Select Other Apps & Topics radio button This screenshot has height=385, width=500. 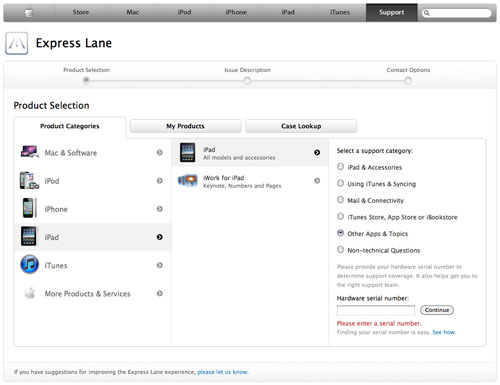click(x=340, y=233)
